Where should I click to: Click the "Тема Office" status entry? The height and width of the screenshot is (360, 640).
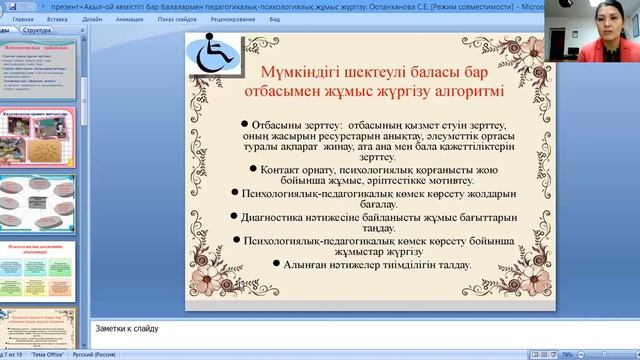click(x=47, y=355)
